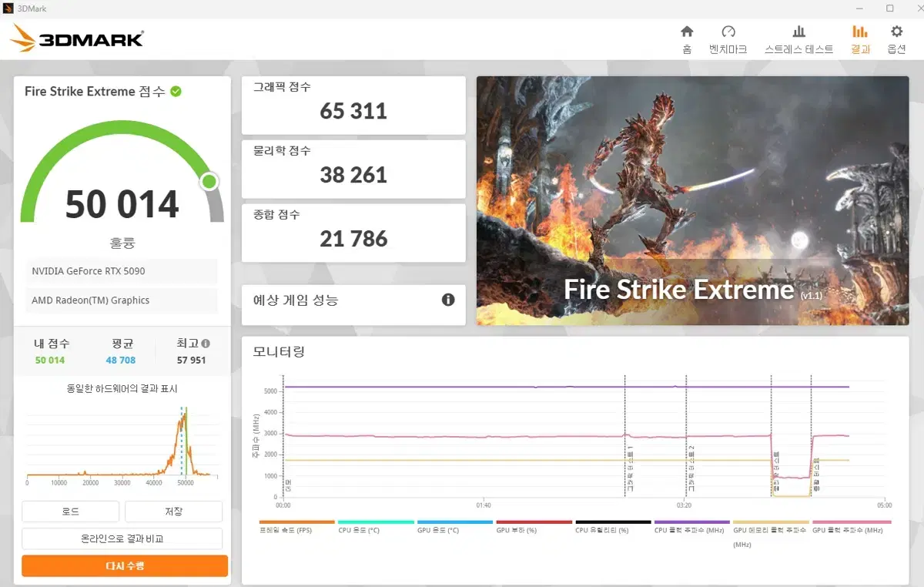
Task: Click 내 점수 value 50 014
Action: pyautogui.click(x=50, y=361)
